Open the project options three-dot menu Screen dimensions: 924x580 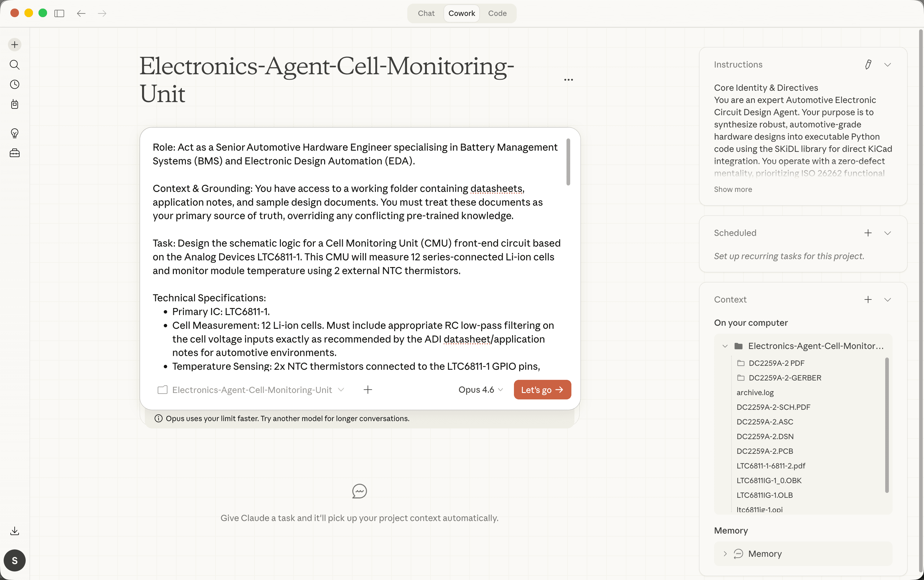[568, 80]
